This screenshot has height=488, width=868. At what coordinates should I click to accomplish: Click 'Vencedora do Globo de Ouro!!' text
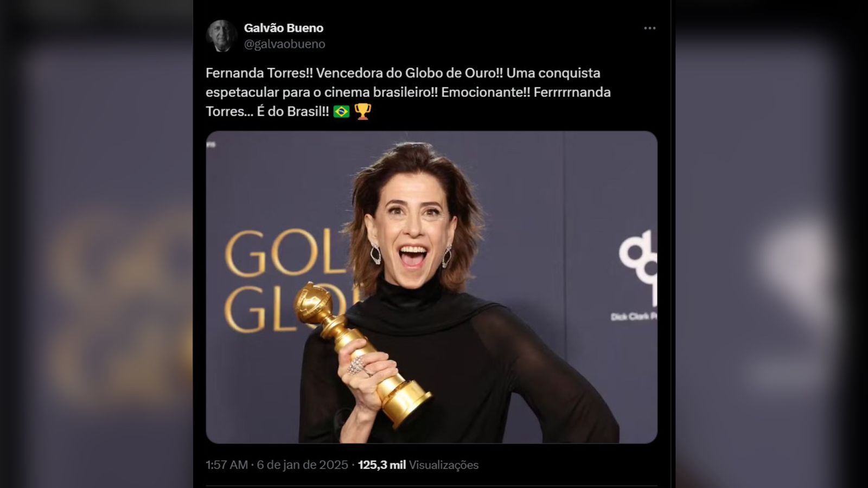click(x=409, y=73)
